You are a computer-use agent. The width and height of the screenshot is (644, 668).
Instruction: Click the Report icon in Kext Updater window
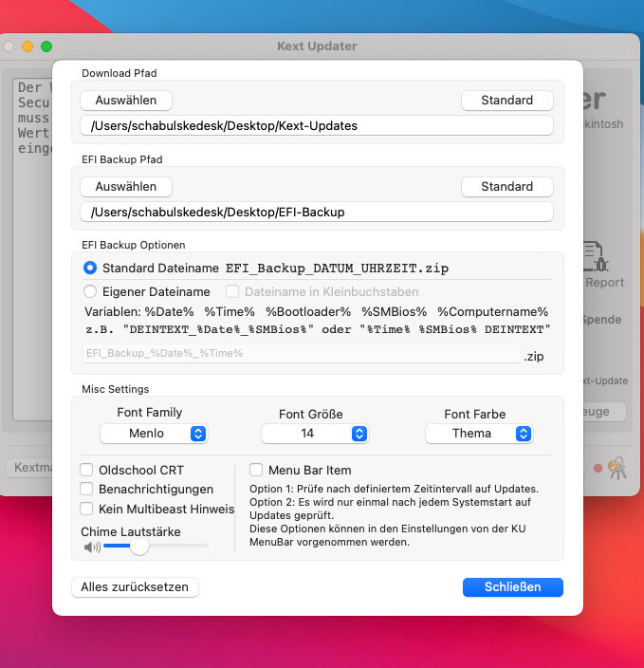(597, 257)
